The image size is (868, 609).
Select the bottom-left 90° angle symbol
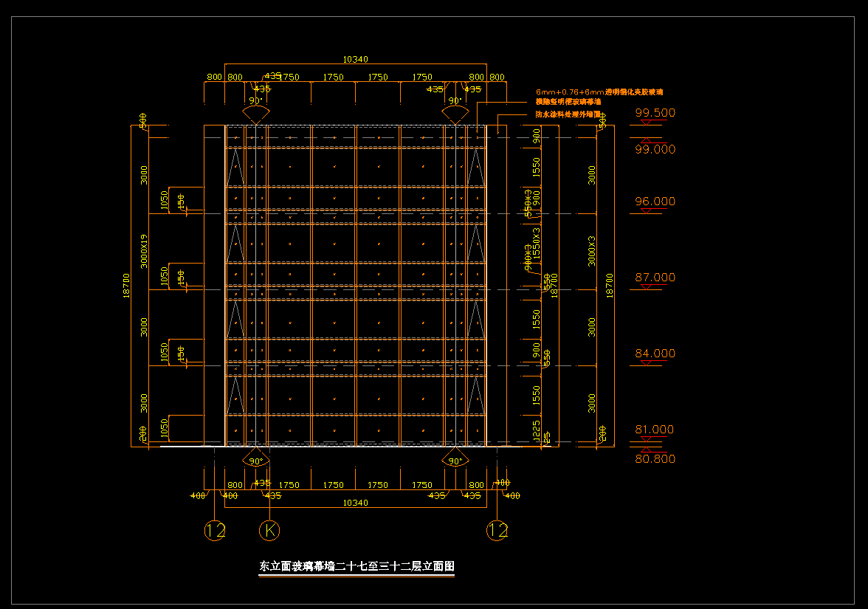click(x=255, y=460)
